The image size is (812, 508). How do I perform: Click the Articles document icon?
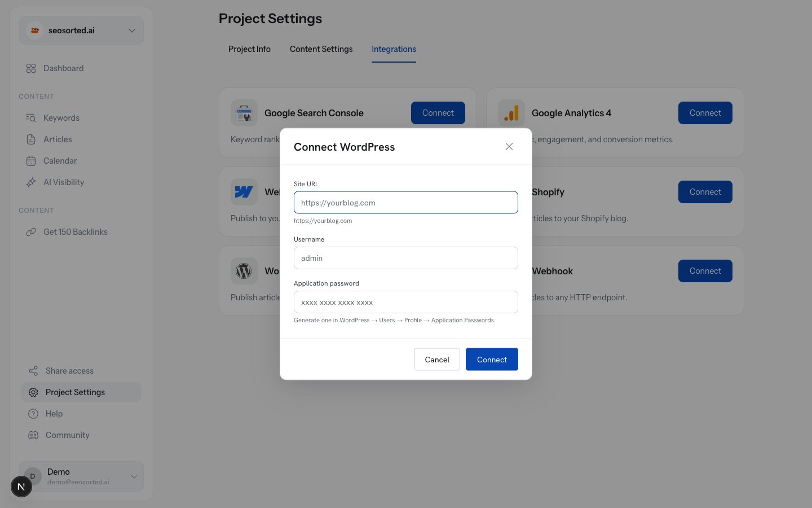coord(31,139)
